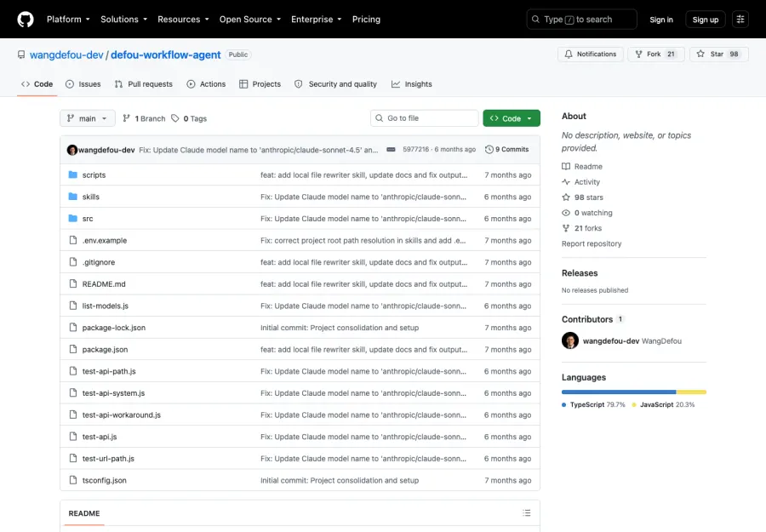Image resolution: width=766 pixels, height=532 pixels.
Task: Click the star icon beside 98 stars
Action: click(566, 197)
